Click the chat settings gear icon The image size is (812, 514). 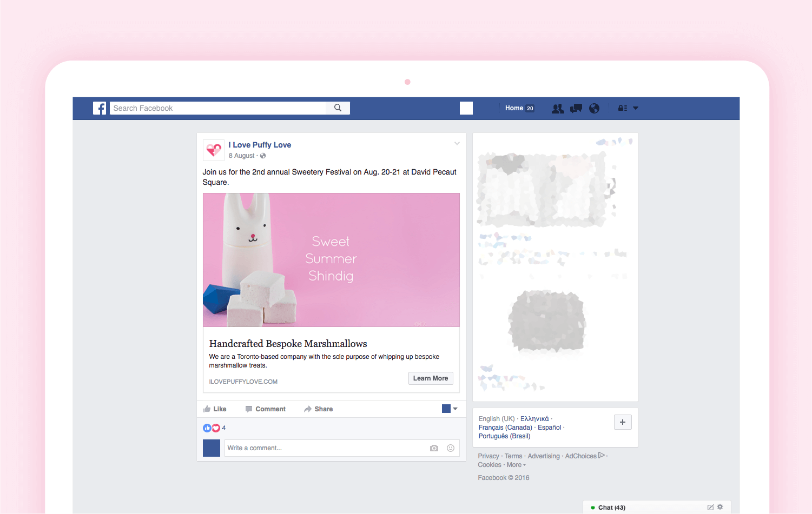(x=720, y=507)
